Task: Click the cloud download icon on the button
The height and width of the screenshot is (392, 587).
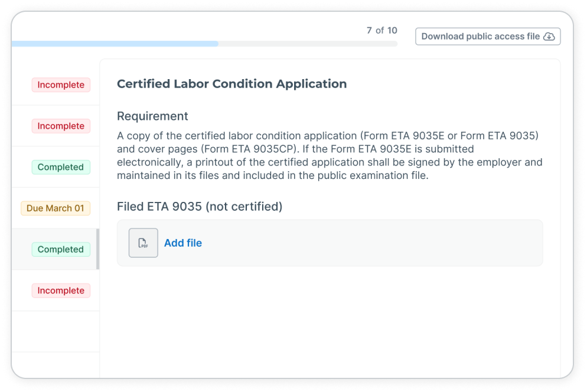Action: pyautogui.click(x=549, y=36)
